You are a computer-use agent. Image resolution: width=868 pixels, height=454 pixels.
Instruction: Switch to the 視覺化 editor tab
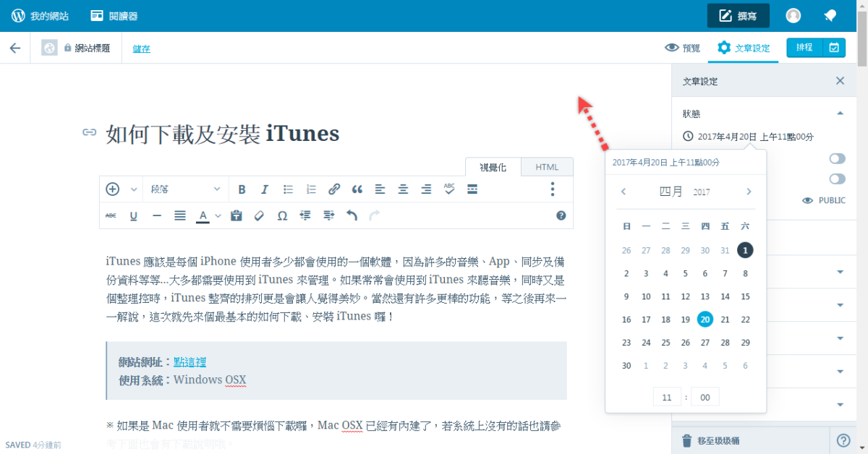493,167
